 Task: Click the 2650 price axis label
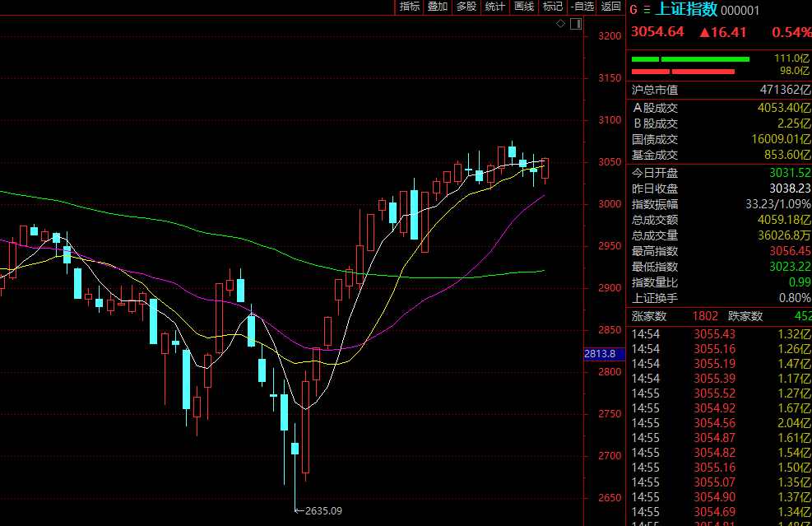[610, 497]
